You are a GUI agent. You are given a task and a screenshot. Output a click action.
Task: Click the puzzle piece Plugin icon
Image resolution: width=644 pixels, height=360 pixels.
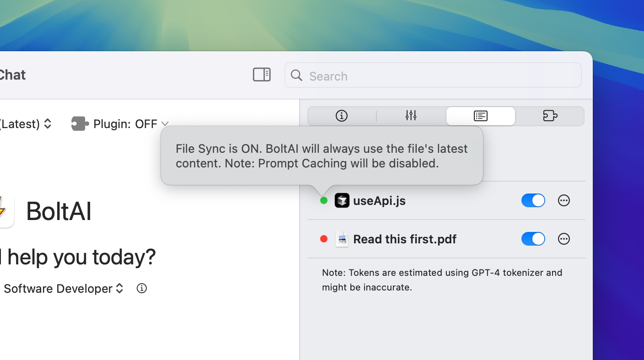[x=80, y=124]
